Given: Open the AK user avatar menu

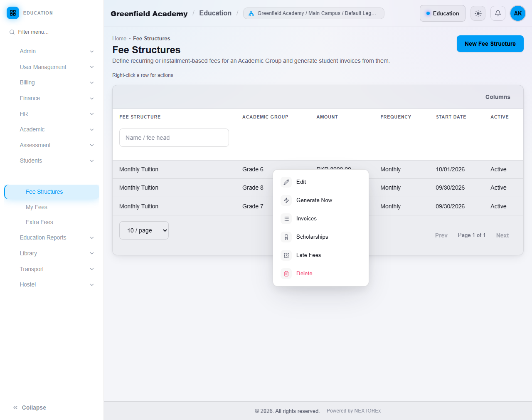Looking at the screenshot, I should pyautogui.click(x=518, y=13).
